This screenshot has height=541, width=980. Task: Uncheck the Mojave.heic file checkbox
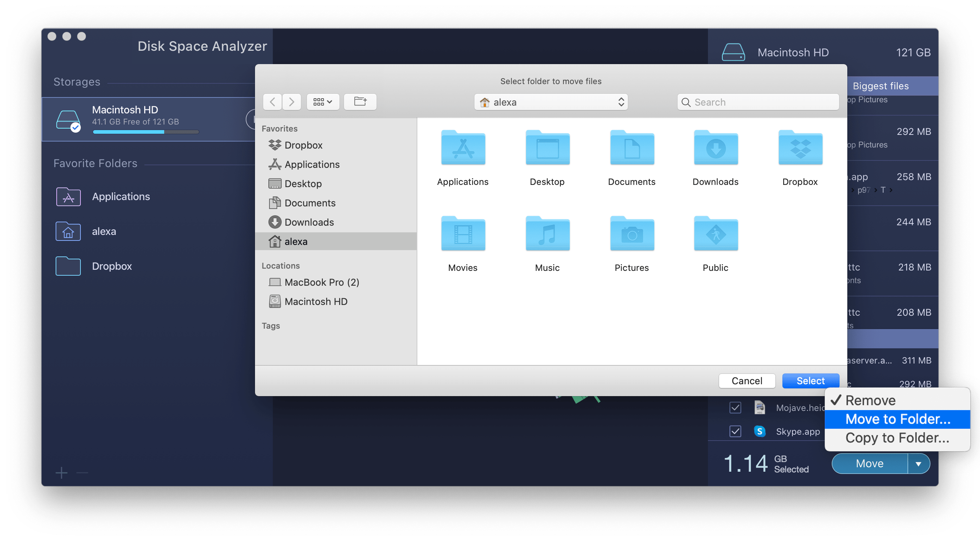pyautogui.click(x=735, y=407)
